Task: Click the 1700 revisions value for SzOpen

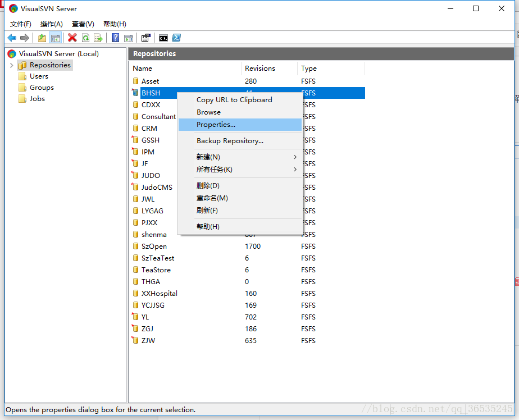Action: coord(253,246)
